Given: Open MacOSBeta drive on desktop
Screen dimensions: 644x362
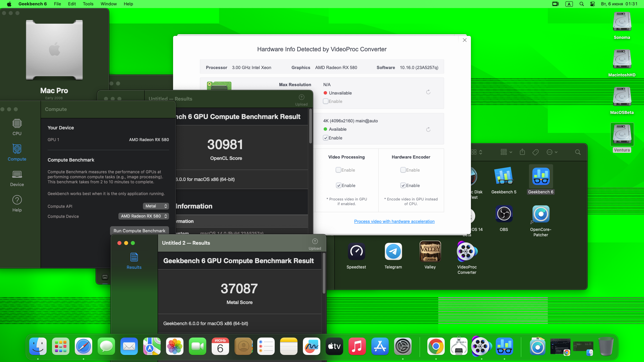Looking at the screenshot, I should pos(622,101).
